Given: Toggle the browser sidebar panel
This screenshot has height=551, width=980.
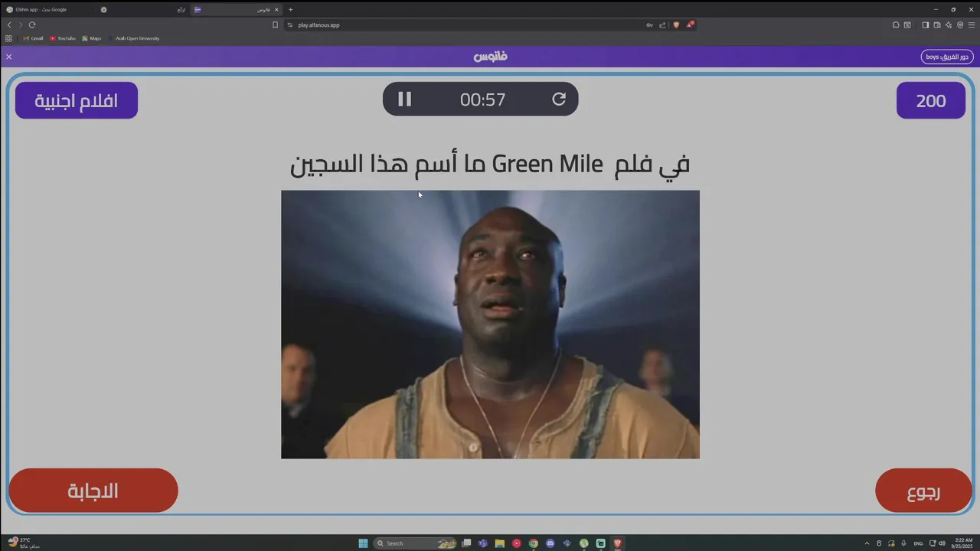Looking at the screenshot, I should [x=925, y=24].
